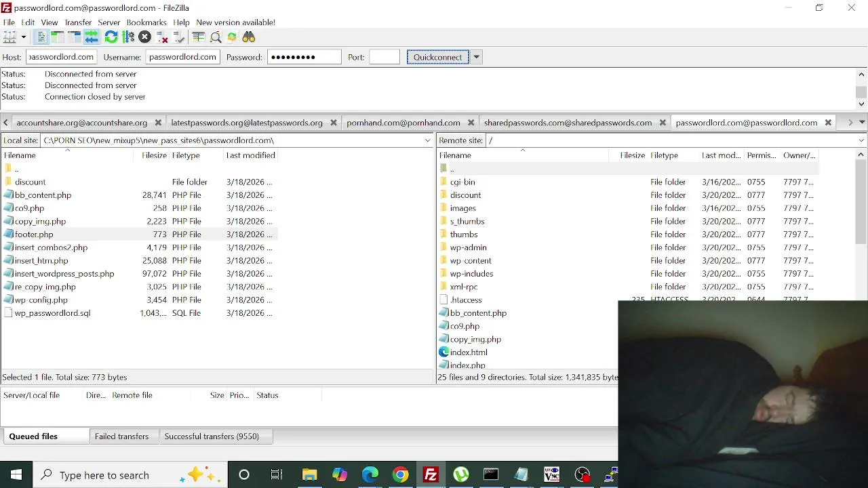Open Microsoft Edge from taskbar
The image size is (868, 488).
coord(370,475)
